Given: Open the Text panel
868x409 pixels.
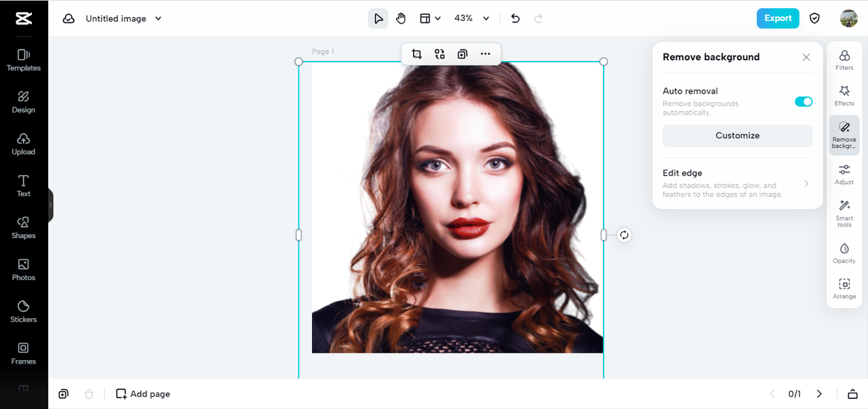Looking at the screenshot, I should pos(24,186).
